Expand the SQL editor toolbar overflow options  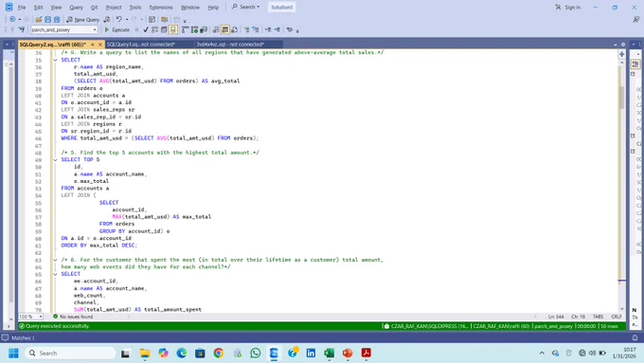[297, 30]
